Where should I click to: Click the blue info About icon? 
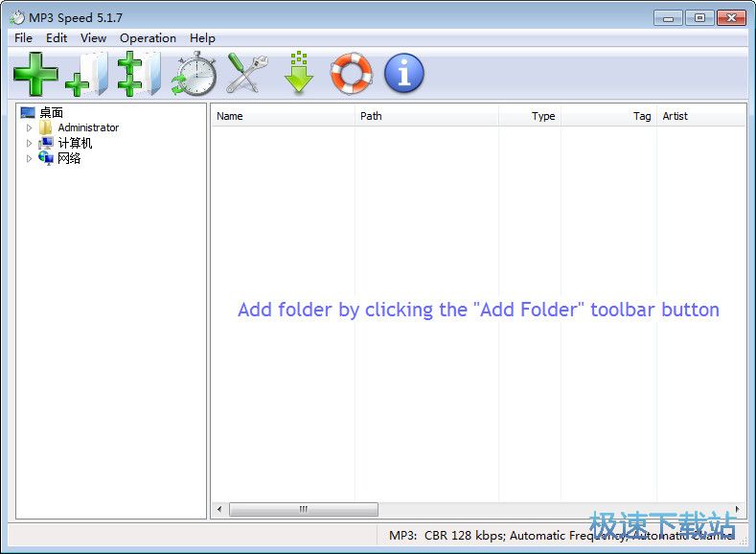(403, 74)
